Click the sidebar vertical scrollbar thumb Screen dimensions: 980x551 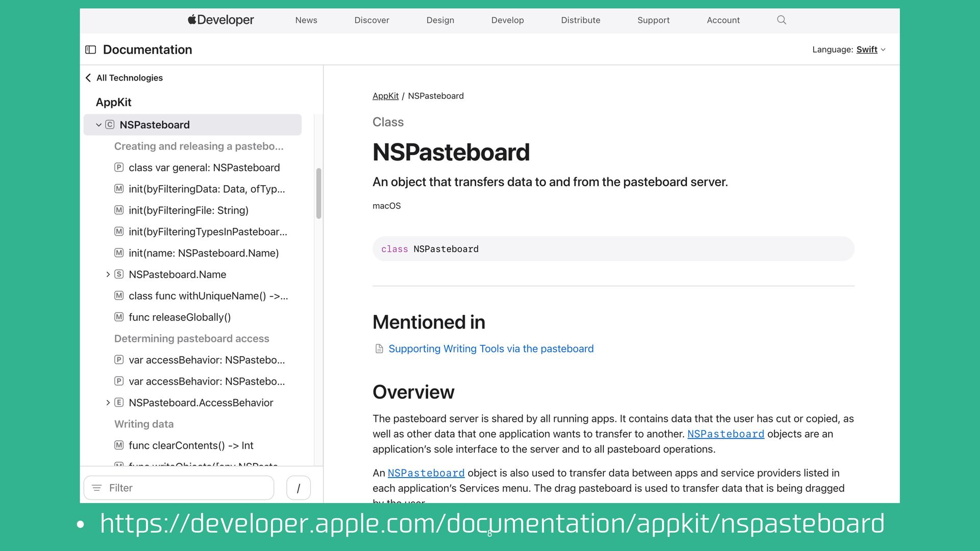318,193
